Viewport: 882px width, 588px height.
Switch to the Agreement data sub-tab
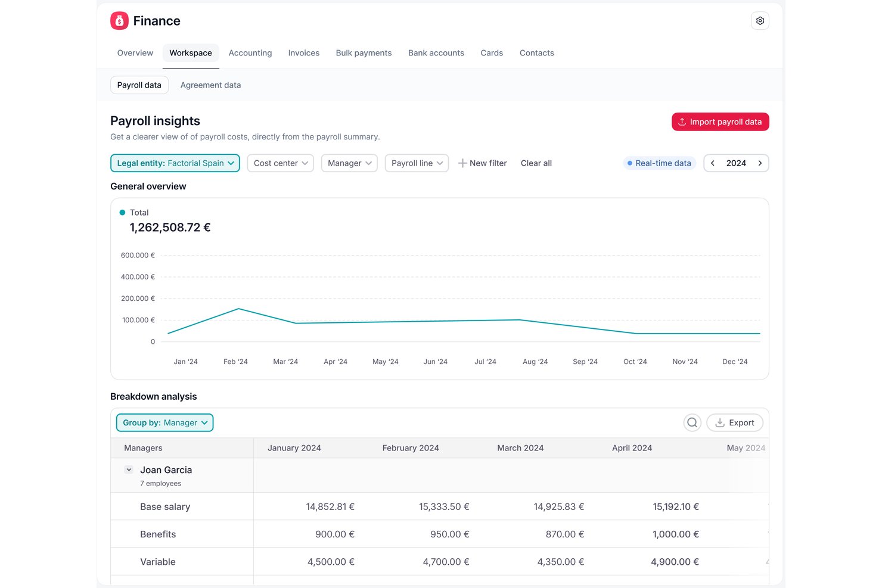coord(210,85)
